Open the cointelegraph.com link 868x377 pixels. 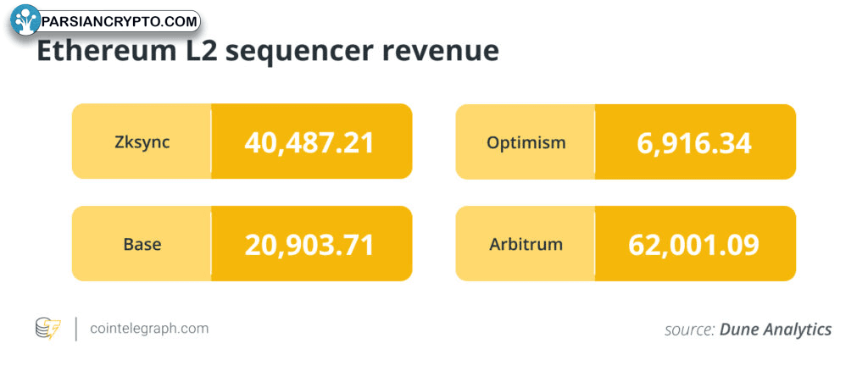149,328
